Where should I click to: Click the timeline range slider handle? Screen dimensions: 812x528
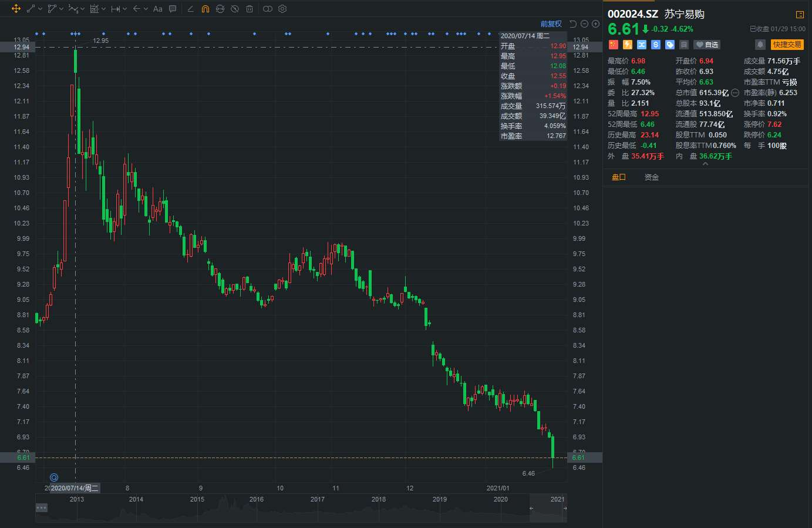point(531,508)
